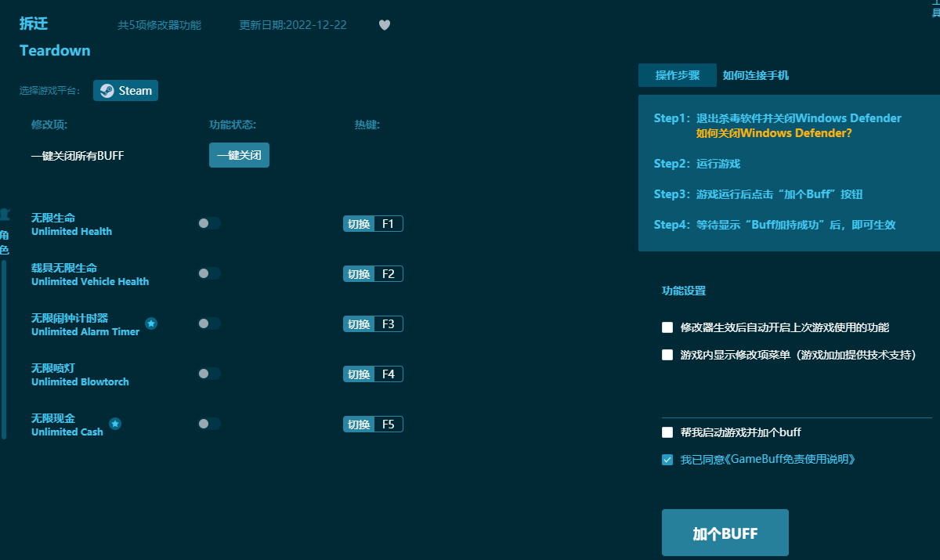This screenshot has height=560, width=940.
Task: Click the 无限喷灯 Unlimited Blowtorch label
Action: coord(80,374)
